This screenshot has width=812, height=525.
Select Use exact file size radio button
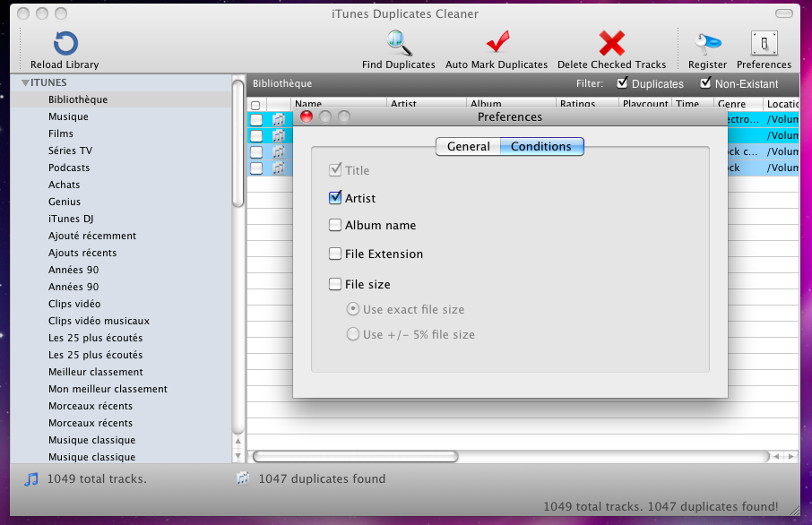pyautogui.click(x=352, y=309)
